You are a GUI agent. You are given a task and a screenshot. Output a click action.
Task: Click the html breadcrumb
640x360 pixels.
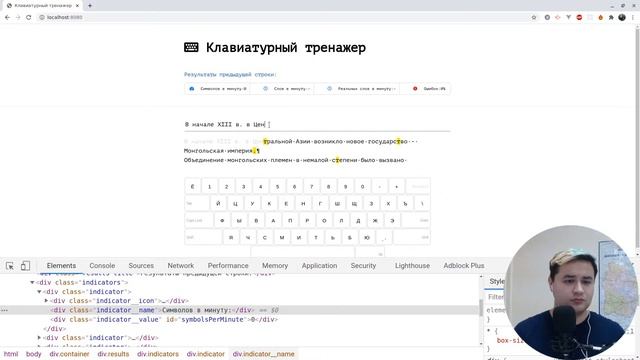[x=11, y=354]
